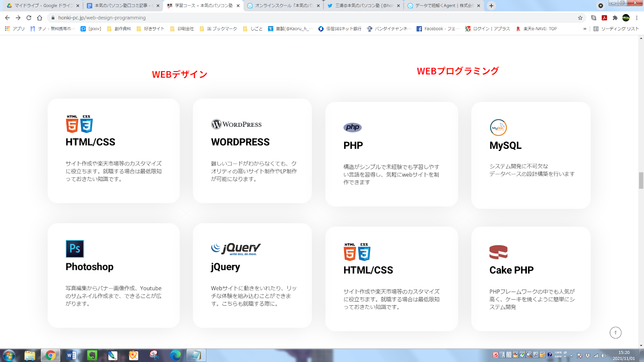The image size is (644, 362).
Task: Open the 楽天e-NAVI: TOP bookmark
Action: pos(536,29)
